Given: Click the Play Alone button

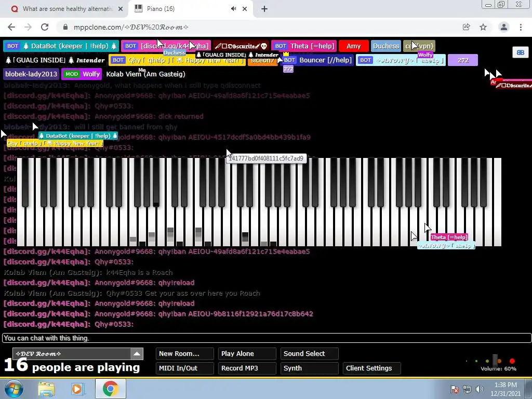Looking at the screenshot, I should (247, 353).
